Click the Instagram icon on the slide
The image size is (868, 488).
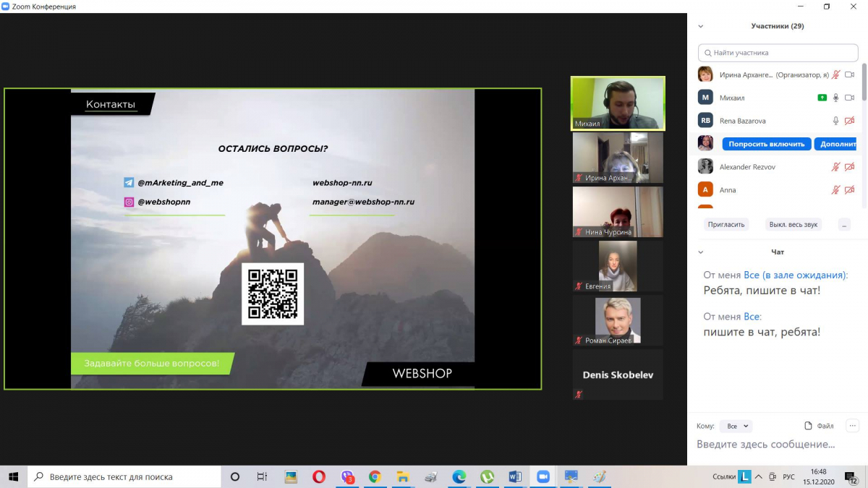click(x=129, y=202)
